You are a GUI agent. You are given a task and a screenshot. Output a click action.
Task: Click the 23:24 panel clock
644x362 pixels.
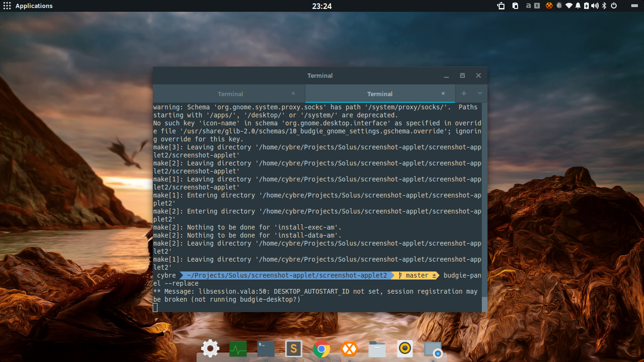click(322, 6)
